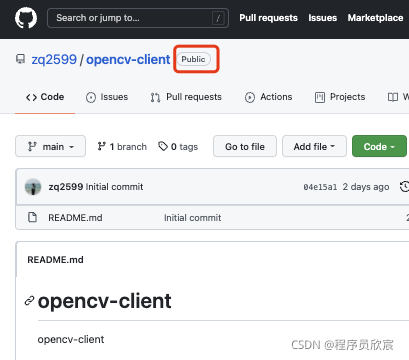The image size is (409, 360).
Task: Click the Search or jump to field
Action: click(138, 18)
